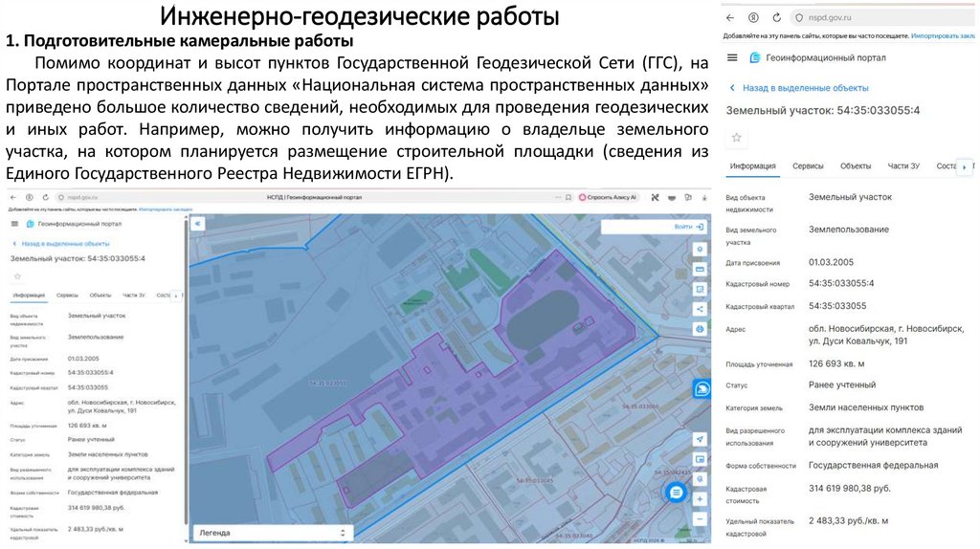Click Yandex icon in enlarged browser panel

click(754, 17)
